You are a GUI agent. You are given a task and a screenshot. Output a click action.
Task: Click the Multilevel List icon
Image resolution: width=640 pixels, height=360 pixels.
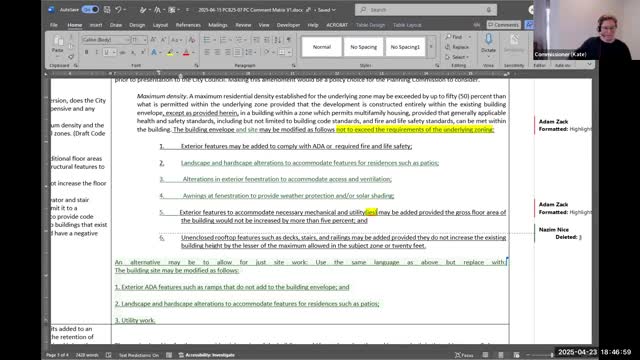239,40
